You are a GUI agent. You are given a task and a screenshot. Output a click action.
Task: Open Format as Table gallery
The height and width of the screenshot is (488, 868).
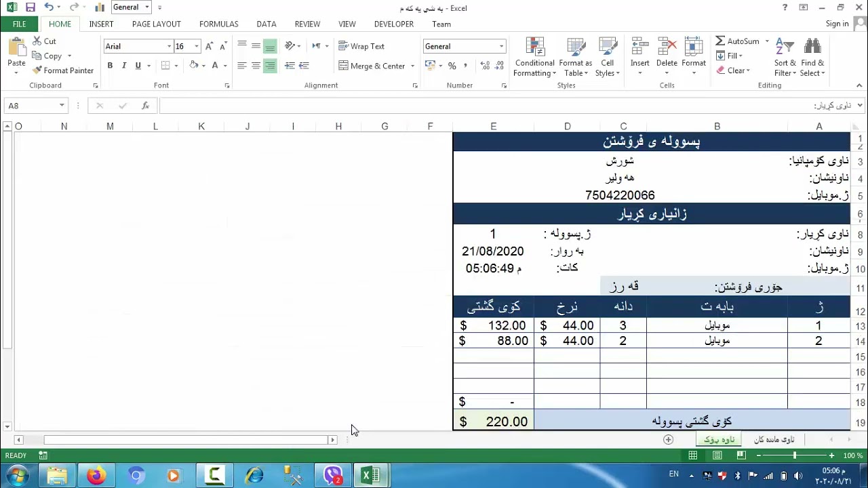pos(576,58)
